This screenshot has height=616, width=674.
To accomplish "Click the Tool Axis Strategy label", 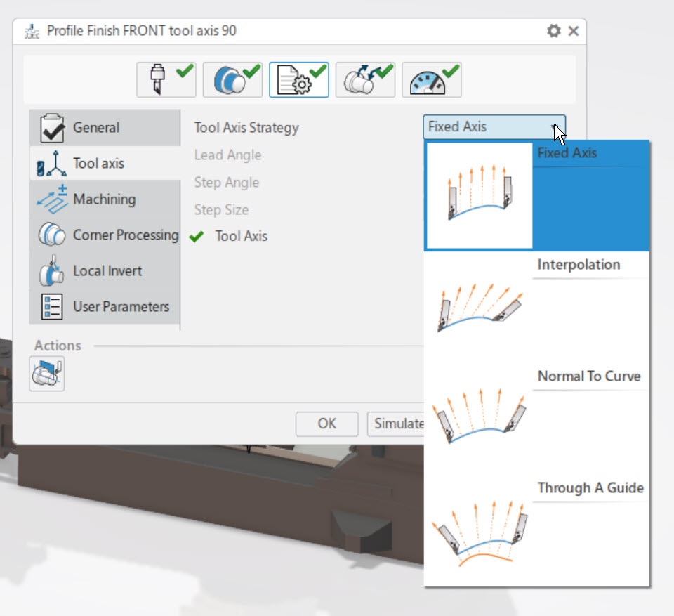I will click(246, 127).
